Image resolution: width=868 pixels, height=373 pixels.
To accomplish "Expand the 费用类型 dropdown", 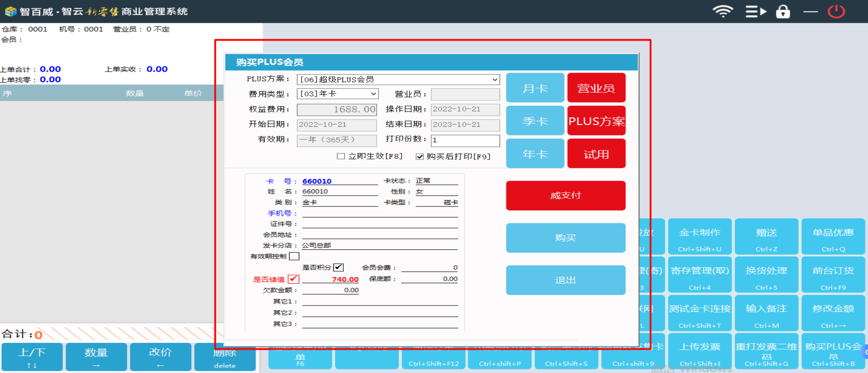I will pos(373,94).
